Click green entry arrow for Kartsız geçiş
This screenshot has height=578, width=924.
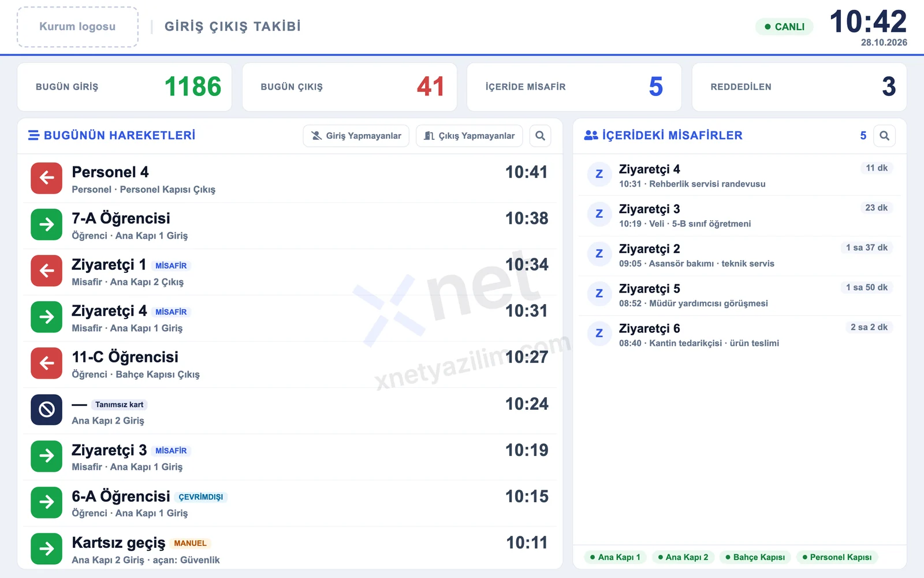click(x=46, y=549)
